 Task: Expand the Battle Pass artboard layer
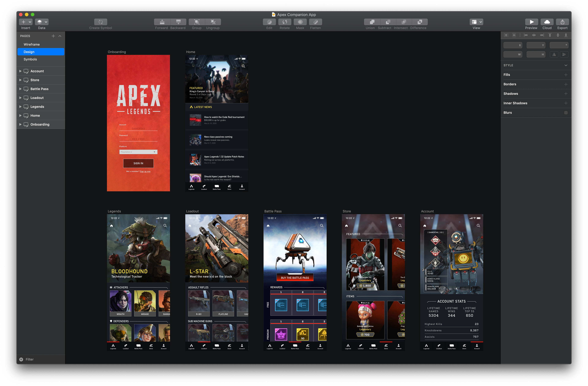pos(20,89)
